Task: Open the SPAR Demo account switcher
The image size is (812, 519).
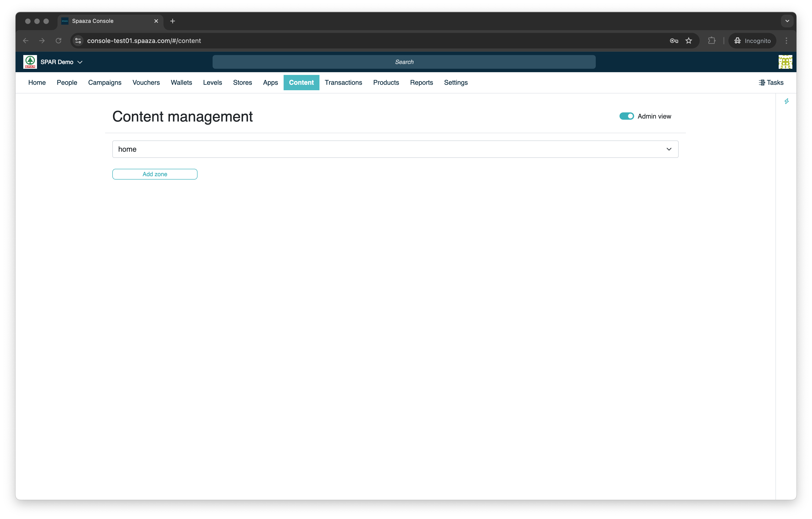Action: pos(61,62)
